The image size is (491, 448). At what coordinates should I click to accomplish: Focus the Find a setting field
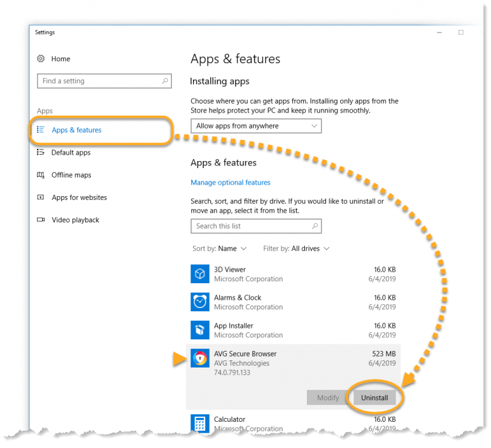coord(104,81)
